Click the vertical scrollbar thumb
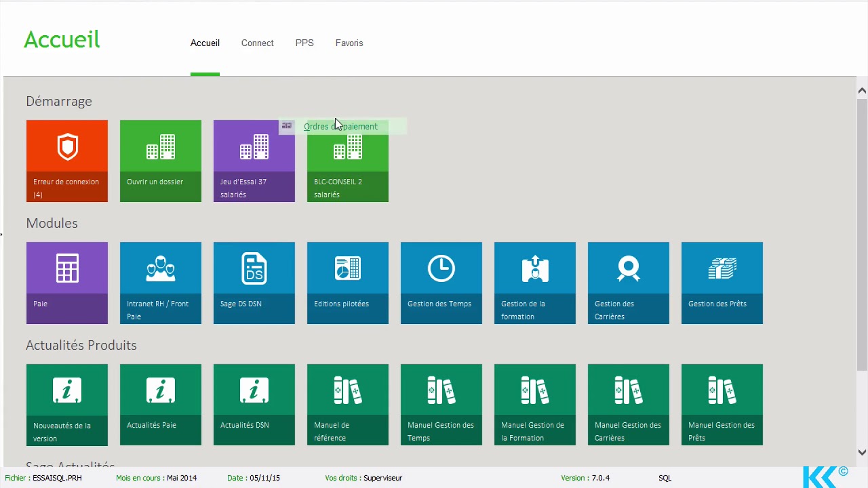Image resolution: width=868 pixels, height=488 pixels. tap(862, 234)
